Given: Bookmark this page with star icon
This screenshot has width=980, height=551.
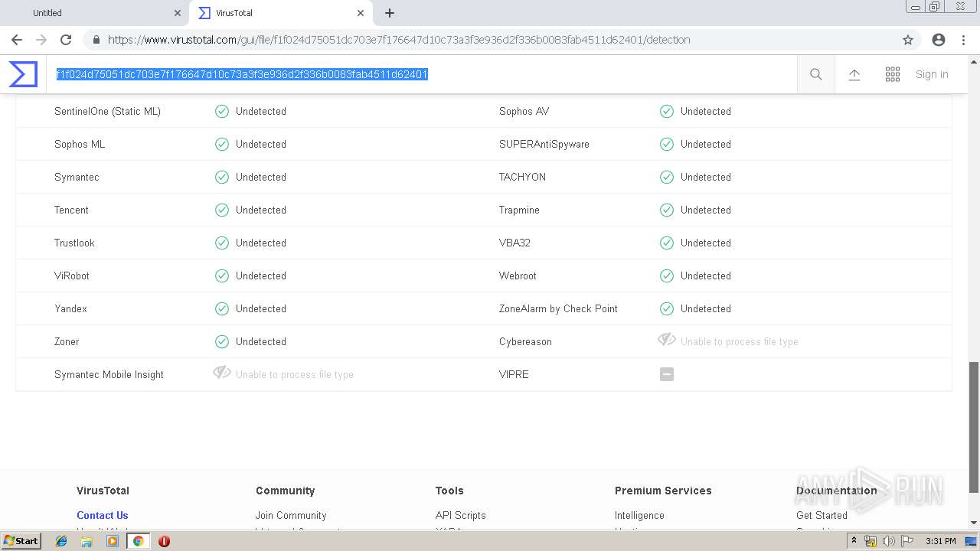Looking at the screenshot, I should point(908,40).
